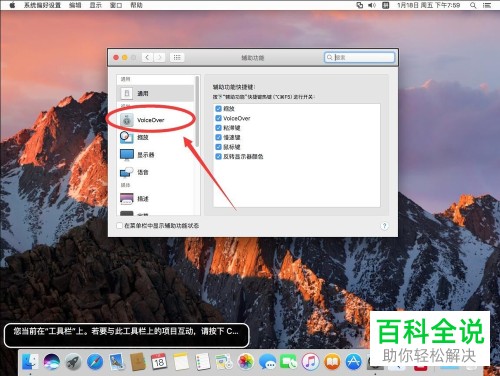This screenshot has width=500, height=376.
Task: Open iBooks from the Dock
Action: pos(332,362)
